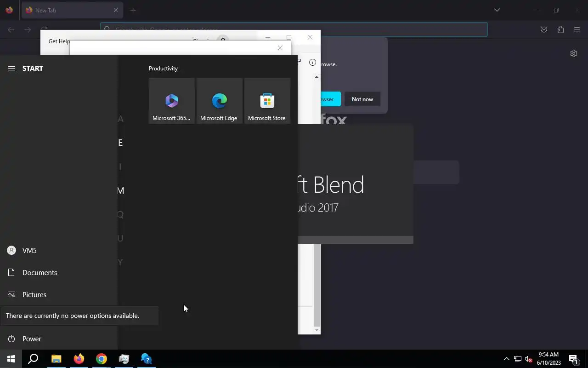
Task: Go forward in Firefox
Action: click(x=28, y=29)
